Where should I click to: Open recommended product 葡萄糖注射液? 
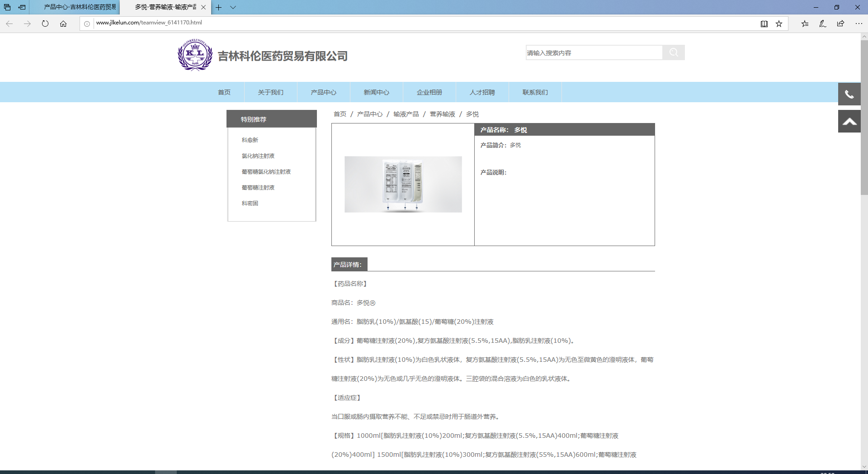[x=258, y=188]
